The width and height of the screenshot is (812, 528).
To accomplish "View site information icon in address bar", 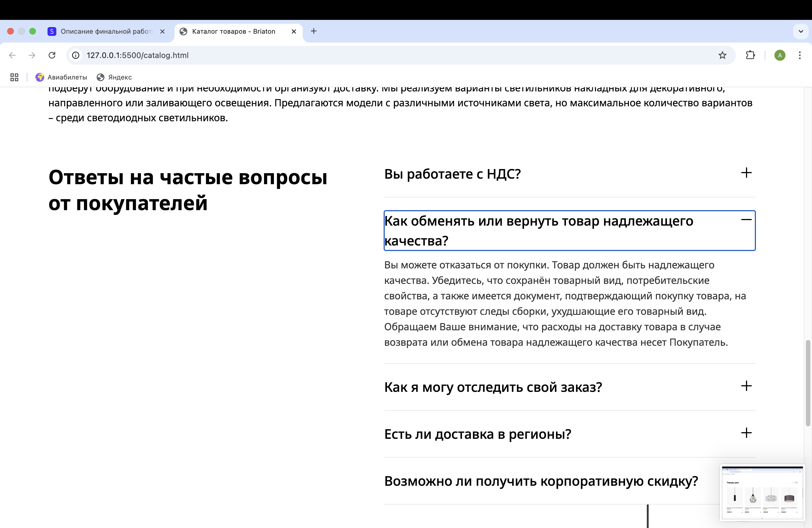I will click(x=76, y=55).
